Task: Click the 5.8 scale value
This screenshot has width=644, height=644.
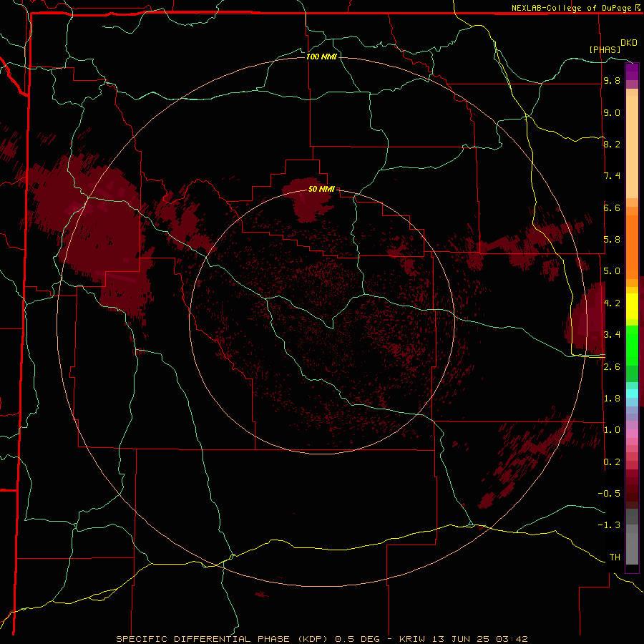Action: coord(612,240)
